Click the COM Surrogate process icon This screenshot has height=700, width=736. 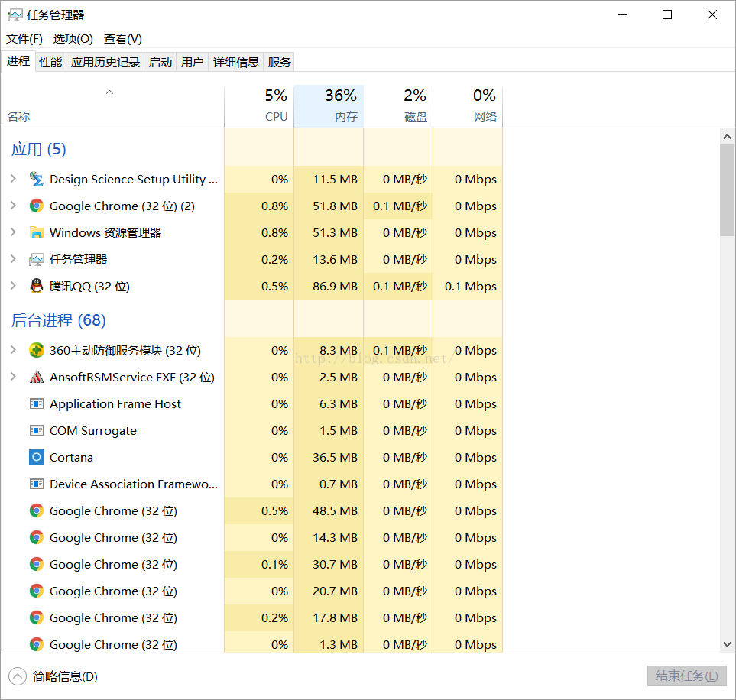tap(37, 430)
